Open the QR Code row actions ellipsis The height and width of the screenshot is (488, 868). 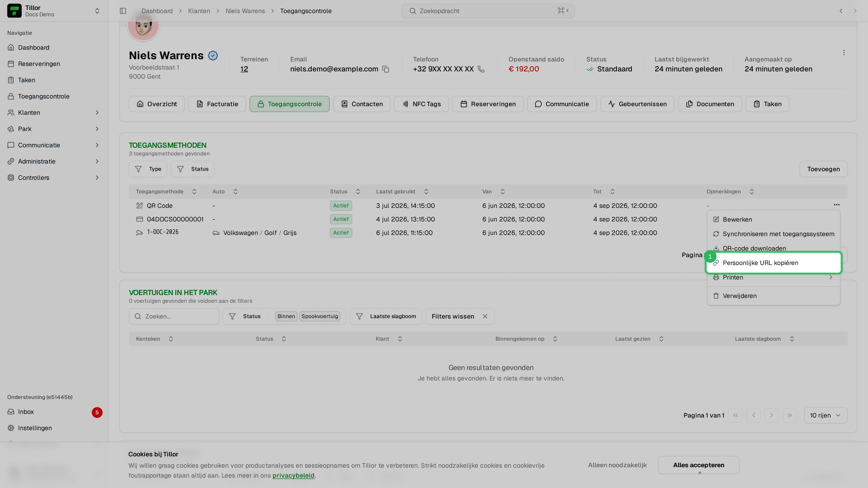tap(837, 205)
